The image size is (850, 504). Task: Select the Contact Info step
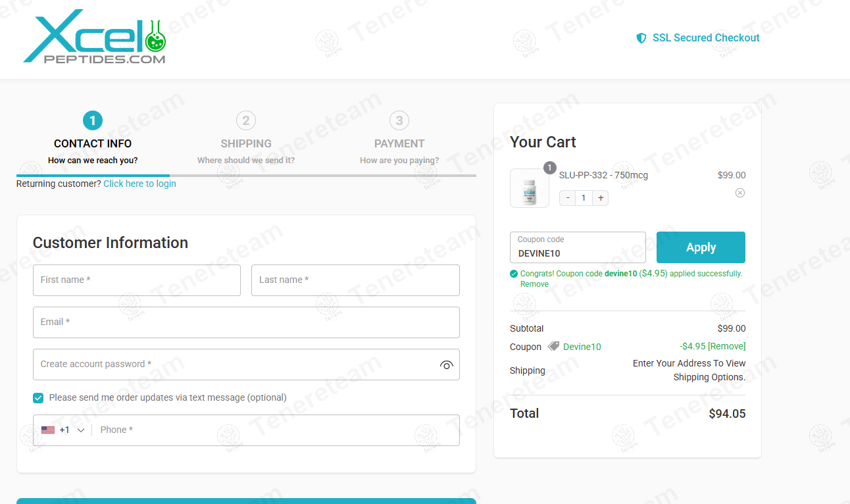tap(93, 139)
